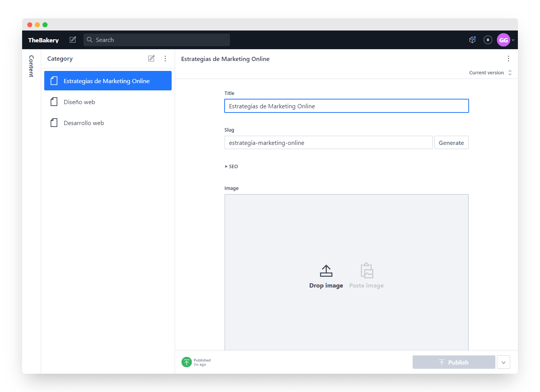Click the green Published status icon
The height and width of the screenshot is (392, 540).
tap(186, 362)
